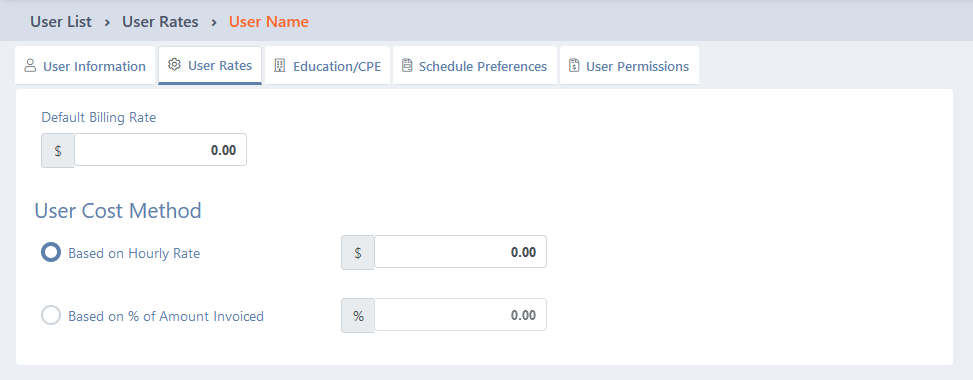The image size is (973, 380).
Task: Click the dollar sign beside Hourly Rate field
Action: [x=357, y=252]
